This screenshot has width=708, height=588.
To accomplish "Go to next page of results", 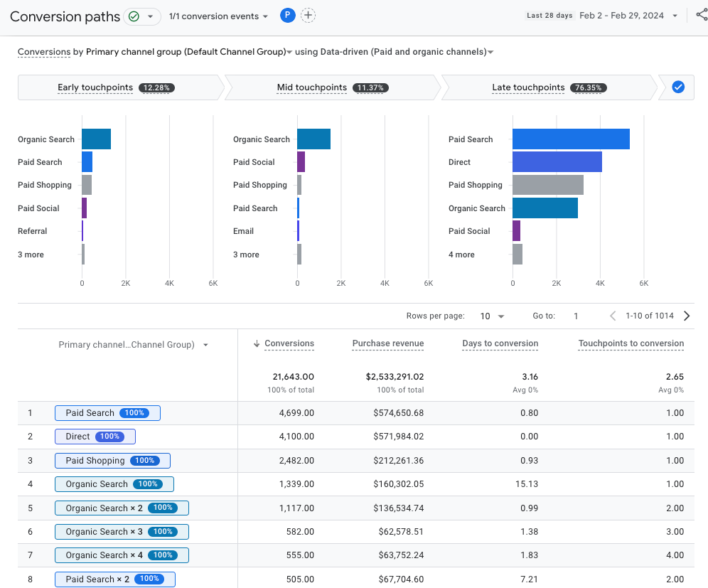I will pos(687,316).
